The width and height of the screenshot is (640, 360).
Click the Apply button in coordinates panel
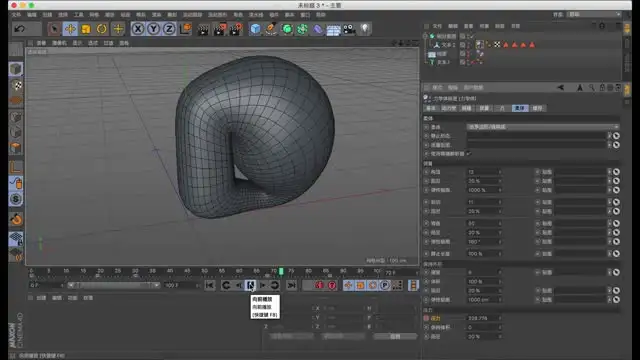[395, 337]
